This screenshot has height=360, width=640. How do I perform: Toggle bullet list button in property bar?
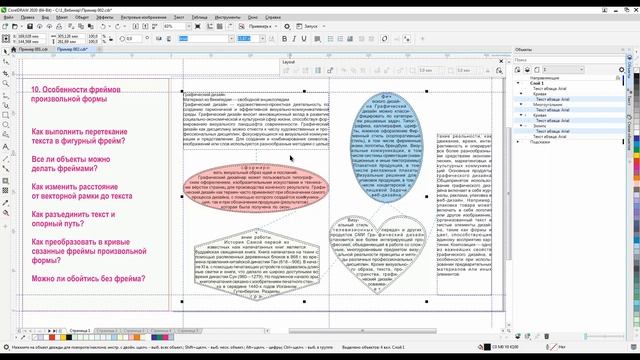[330, 39]
